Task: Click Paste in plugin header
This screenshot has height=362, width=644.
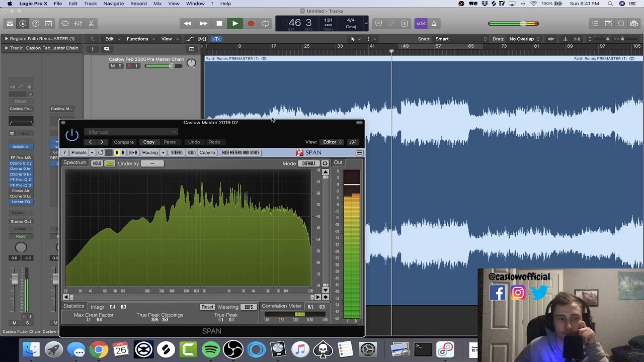Action: (170, 142)
